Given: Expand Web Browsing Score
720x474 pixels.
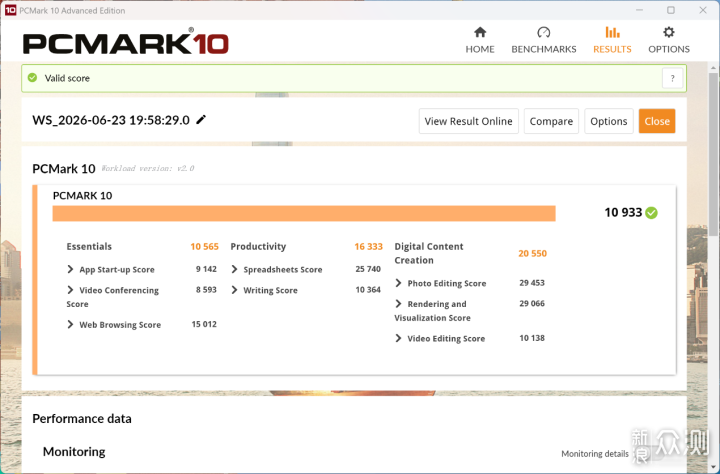Looking at the screenshot, I should 70,324.
